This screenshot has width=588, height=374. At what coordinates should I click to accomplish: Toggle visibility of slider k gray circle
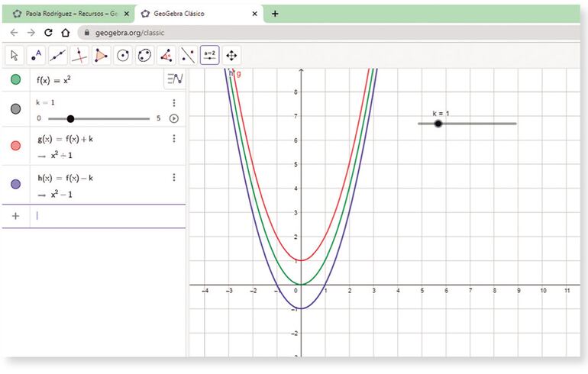(16, 109)
